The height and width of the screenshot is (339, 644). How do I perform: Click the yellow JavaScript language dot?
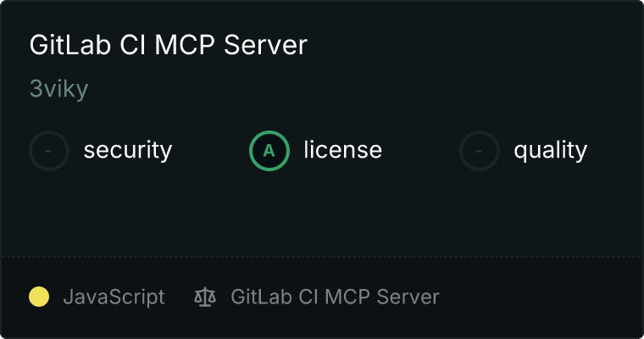click(x=39, y=297)
